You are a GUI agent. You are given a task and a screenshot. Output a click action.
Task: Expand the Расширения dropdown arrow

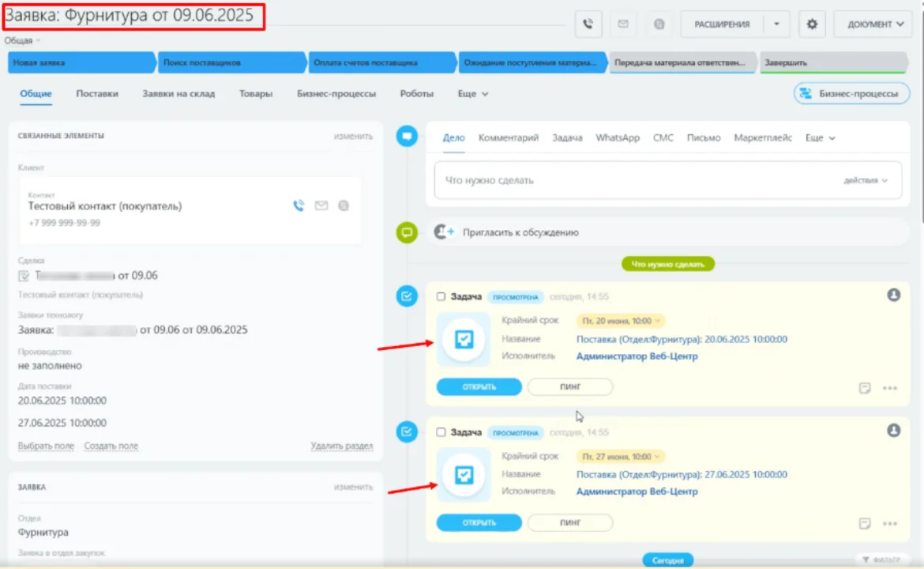tap(776, 24)
